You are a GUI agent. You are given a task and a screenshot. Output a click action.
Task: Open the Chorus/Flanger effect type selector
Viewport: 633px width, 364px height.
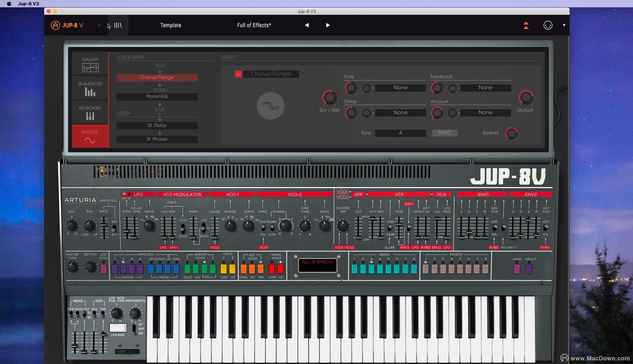tap(271, 74)
